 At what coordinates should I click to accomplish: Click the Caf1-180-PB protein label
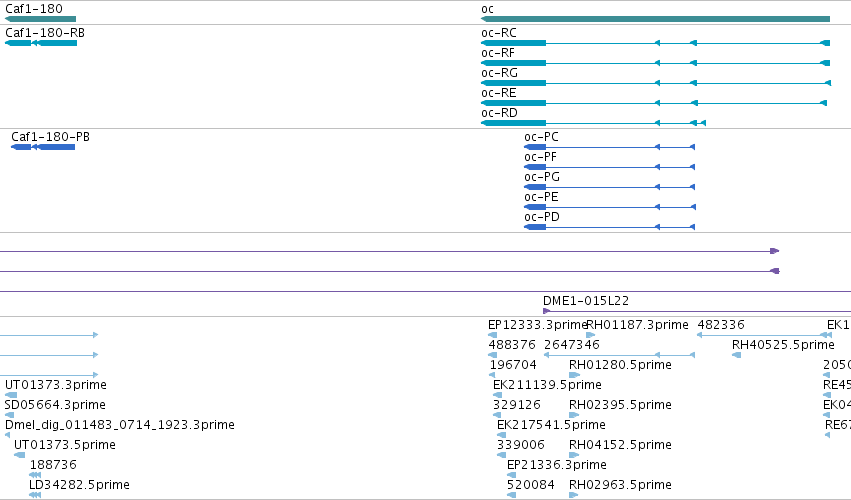[x=50, y=137]
